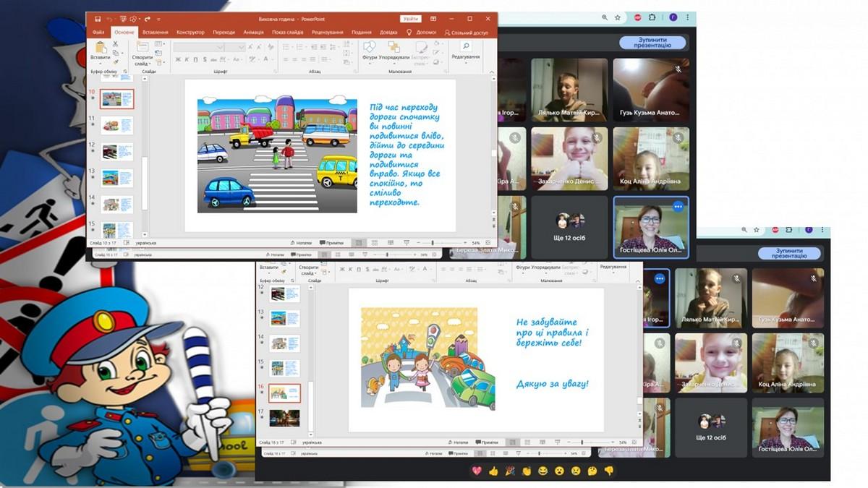Viewport: 868px width, 488px height.
Task: Click Зупинити презентацію in the upper Meet window
Action: [652, 43]
